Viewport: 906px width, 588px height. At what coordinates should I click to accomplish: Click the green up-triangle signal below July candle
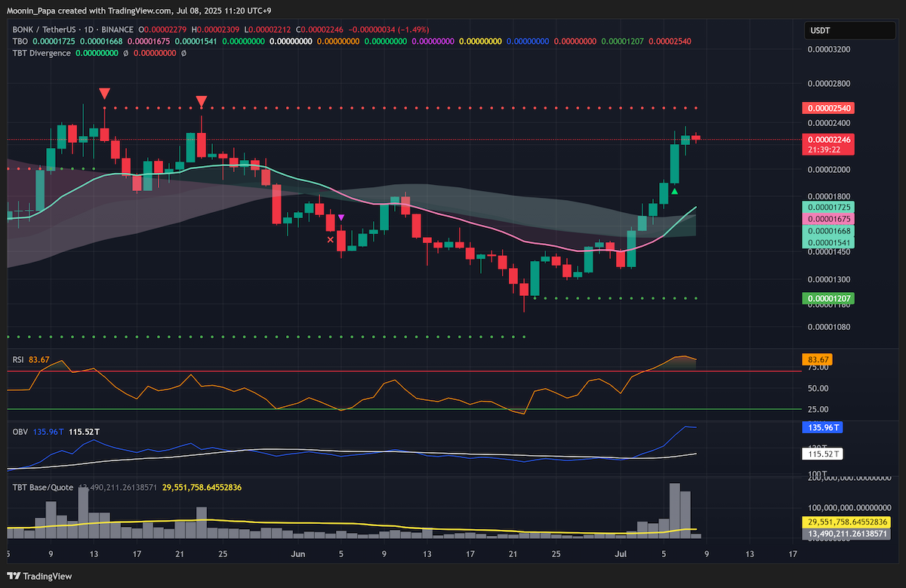[x=675, y=191]
